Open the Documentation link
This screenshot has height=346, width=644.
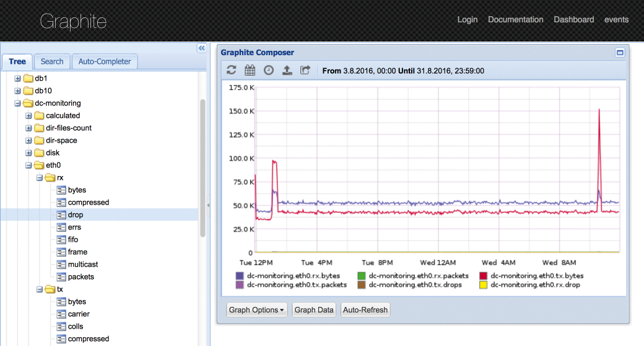pos(515,19)
